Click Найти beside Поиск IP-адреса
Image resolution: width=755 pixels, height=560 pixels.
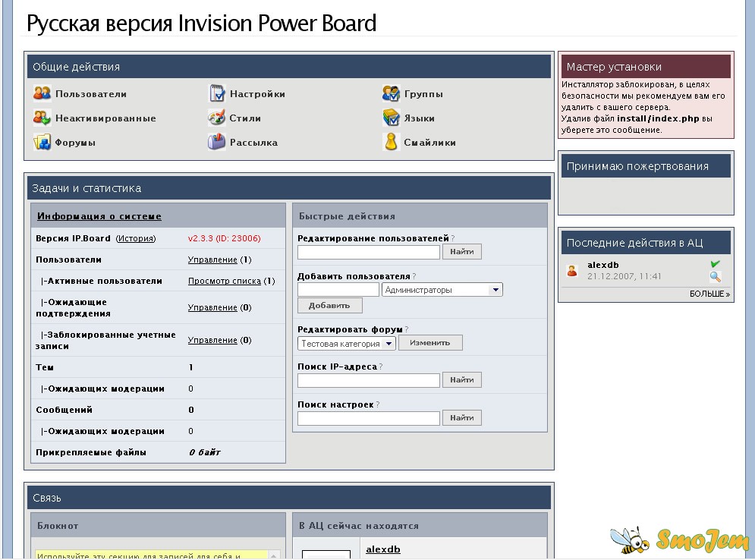[x=462, y=380]
